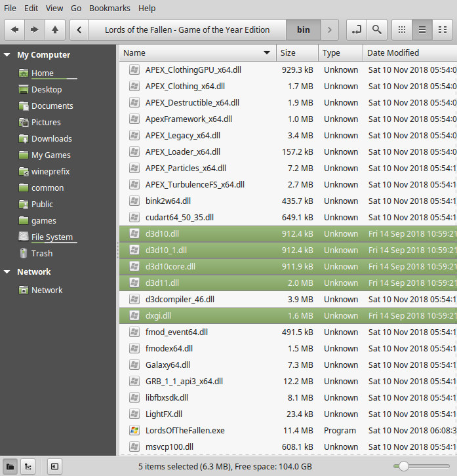
Task: Click the path bar right scroll chevron
Action: [329, 30]
